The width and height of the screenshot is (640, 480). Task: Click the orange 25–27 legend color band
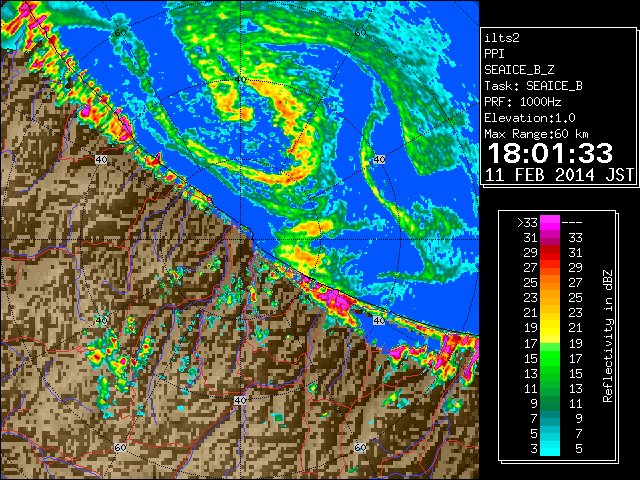pyautogui.click(x=550, y=282)
